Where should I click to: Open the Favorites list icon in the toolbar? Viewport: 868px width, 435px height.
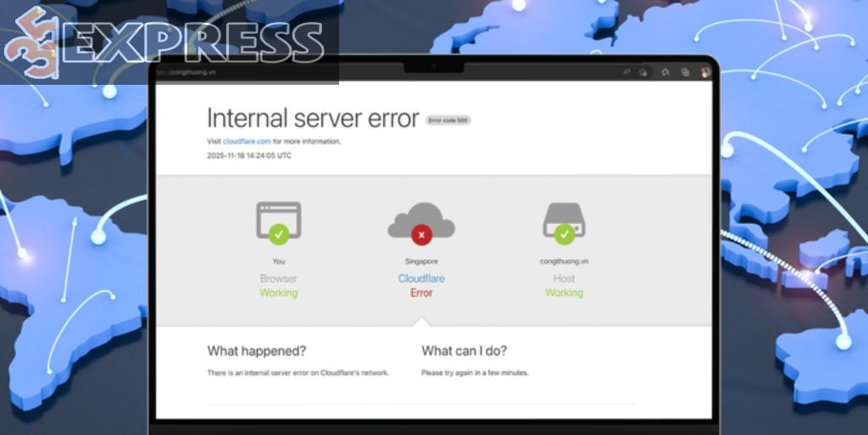(665, 72)
